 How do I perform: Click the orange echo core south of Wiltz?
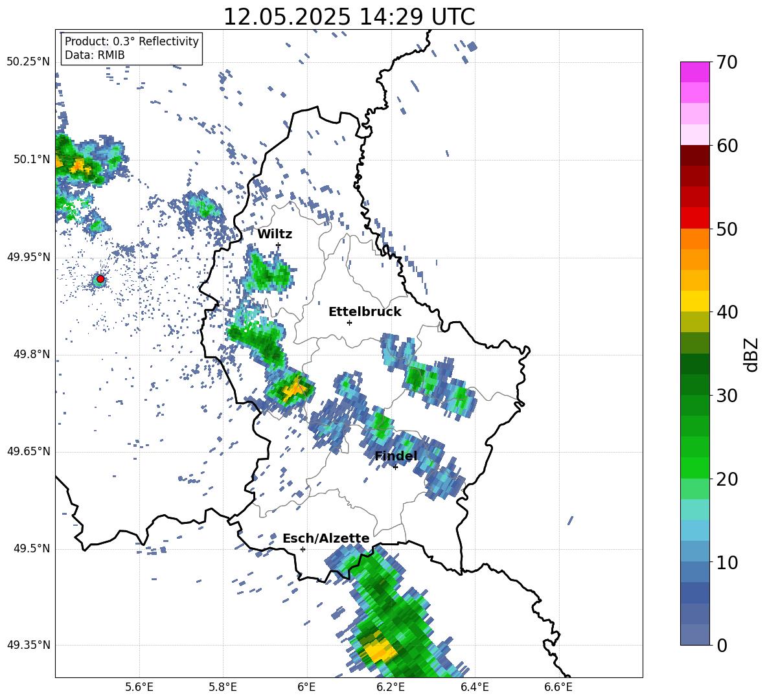point(295,389)
